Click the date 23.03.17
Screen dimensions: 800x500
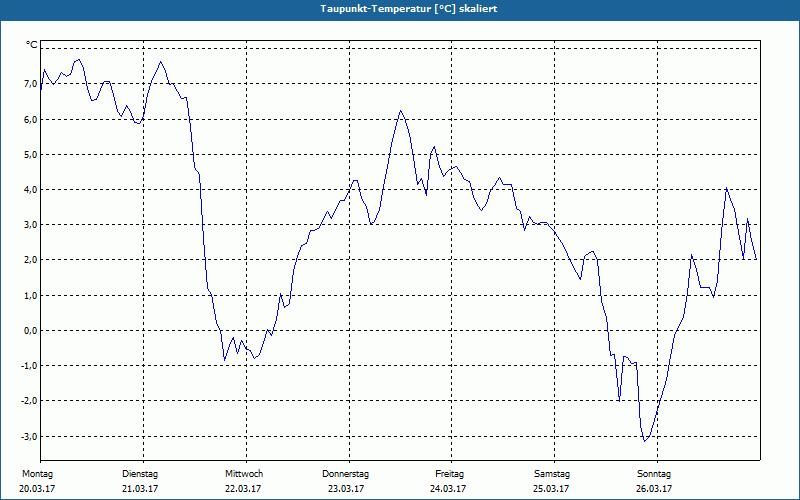(x=346, y=489)
